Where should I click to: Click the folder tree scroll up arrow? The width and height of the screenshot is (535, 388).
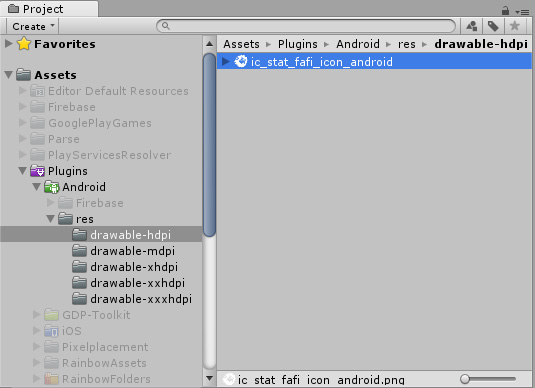click(209, 44)
